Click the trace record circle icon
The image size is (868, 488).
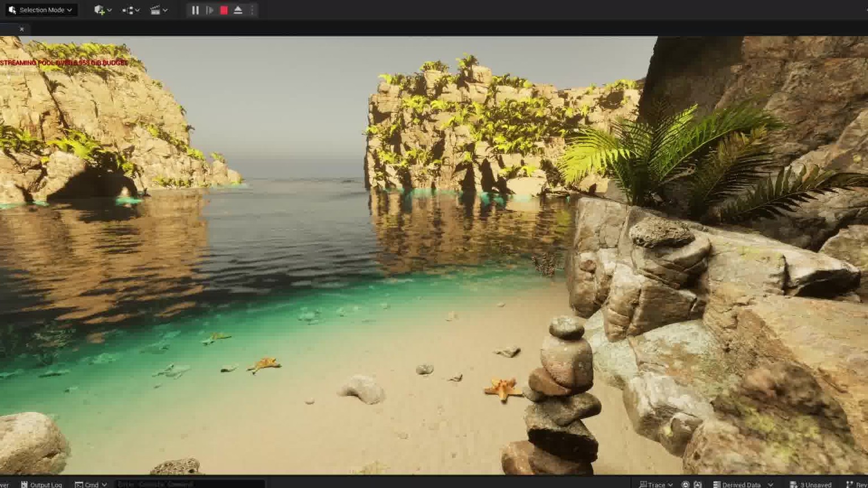point(685,484)
